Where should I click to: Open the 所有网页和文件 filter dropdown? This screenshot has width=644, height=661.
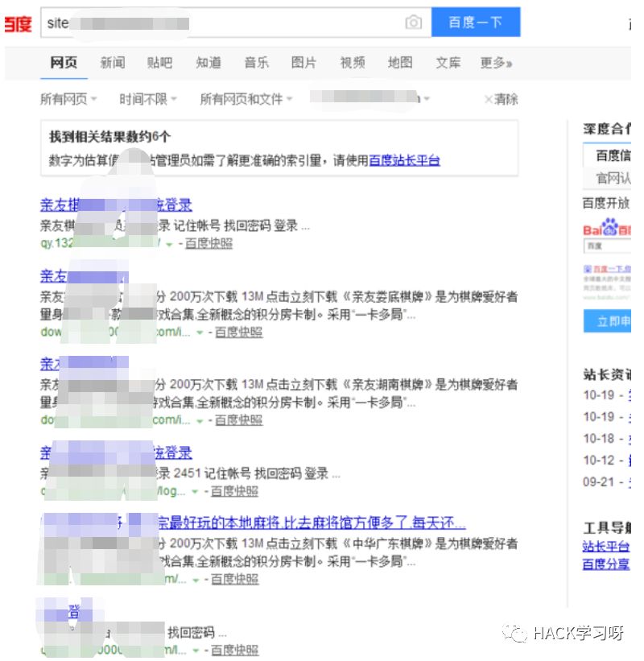pyautogui.click(x=246, y=99)
